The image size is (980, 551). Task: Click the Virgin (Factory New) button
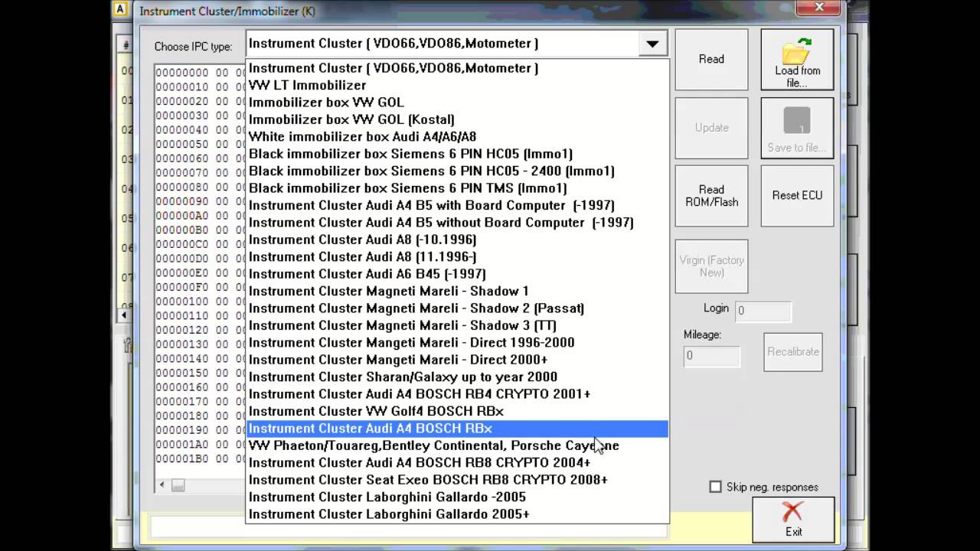[x=711, y=266]
